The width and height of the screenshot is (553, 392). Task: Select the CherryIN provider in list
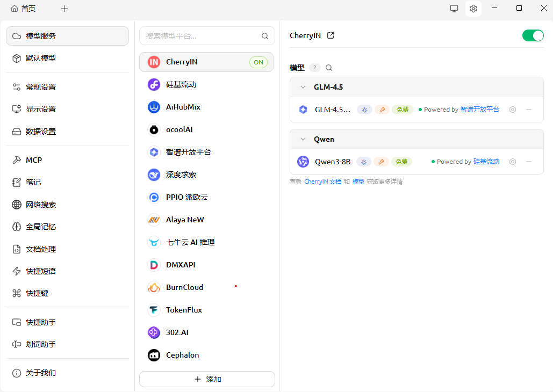point(206,62)
